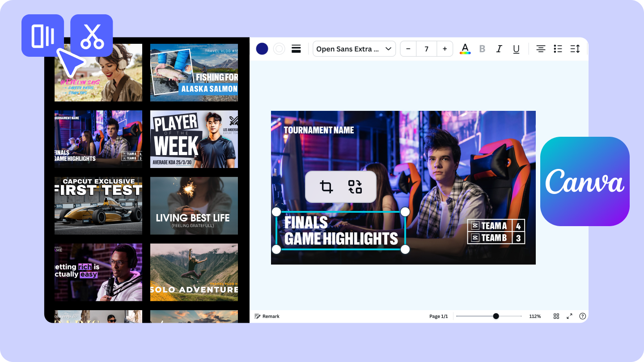Choose the Living Best Life template

(194, 206)
